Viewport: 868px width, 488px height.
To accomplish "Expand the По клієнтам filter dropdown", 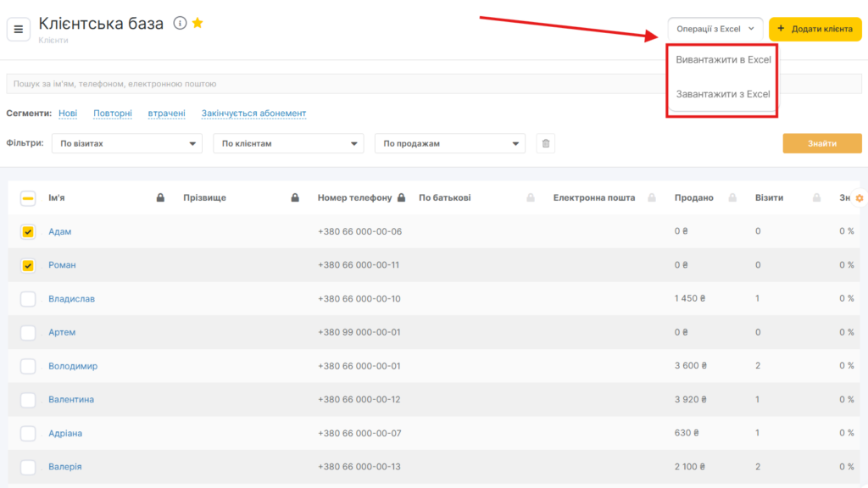I will pos(288,144).
